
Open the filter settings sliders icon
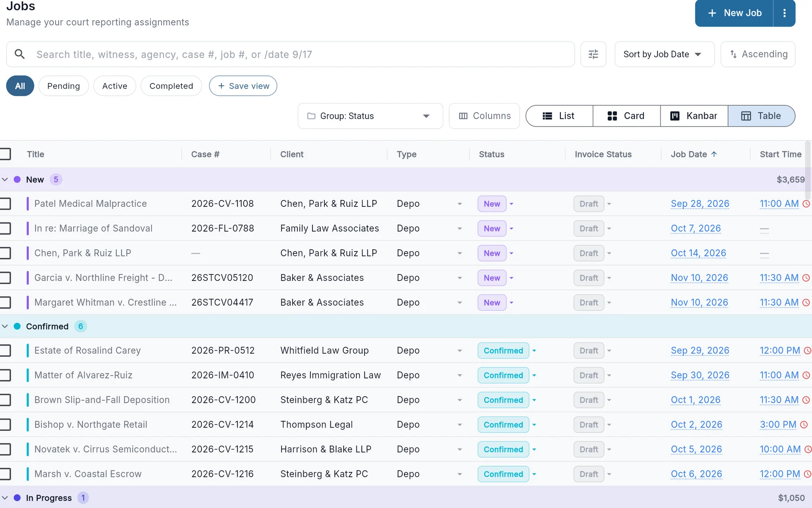593,54
